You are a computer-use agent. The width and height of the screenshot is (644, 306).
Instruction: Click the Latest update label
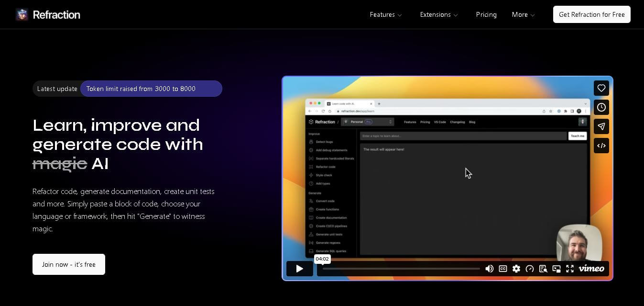(x=57, y=89)
